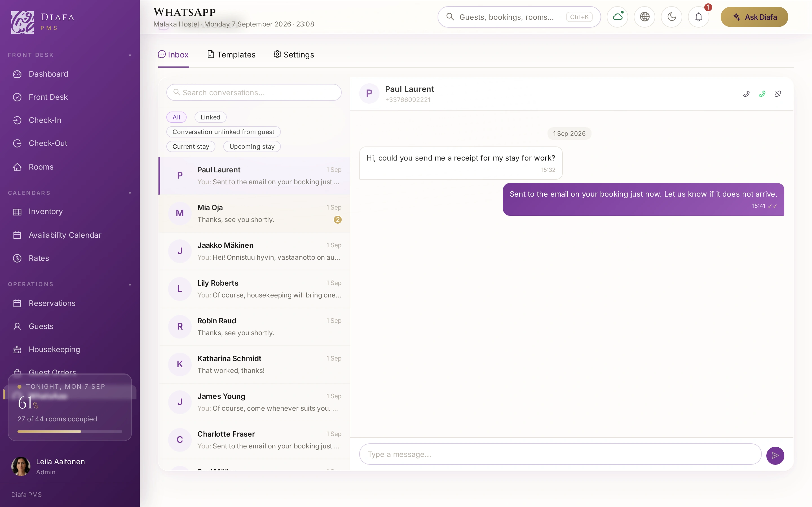Image resolution: width=812 pixels, height=507 pixels.
Task: Toggle dark mode with the moon icon
Action: pos(671,17)
